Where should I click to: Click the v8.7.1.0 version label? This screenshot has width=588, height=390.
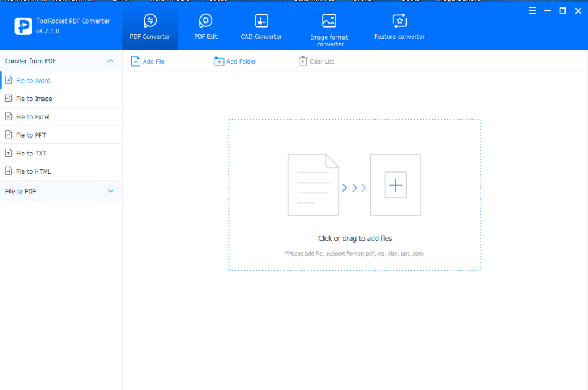[48, 31]
